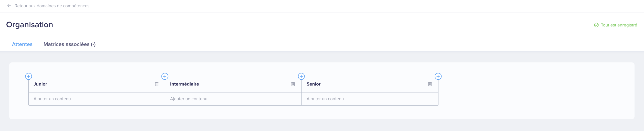Add content under the Junior column
The image size is (644, 131).
tap(97, 99)
